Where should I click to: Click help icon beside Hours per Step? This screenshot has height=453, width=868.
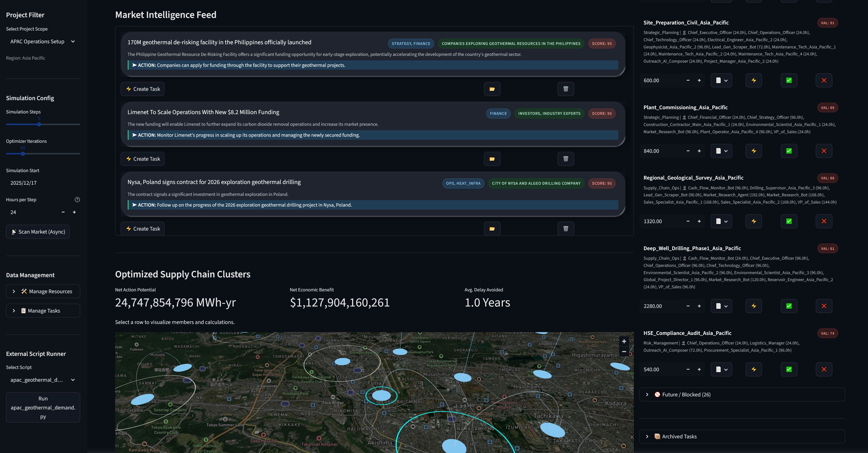77,200
